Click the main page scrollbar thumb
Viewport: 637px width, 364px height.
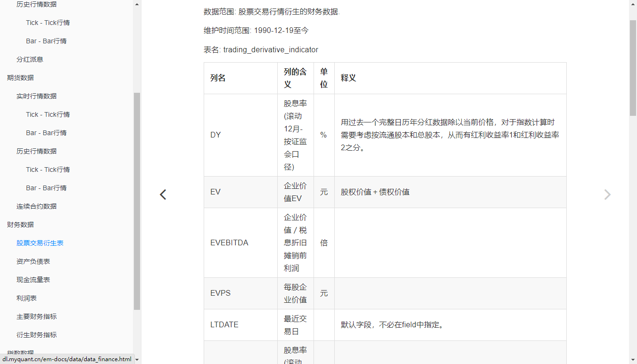[633, 68]
